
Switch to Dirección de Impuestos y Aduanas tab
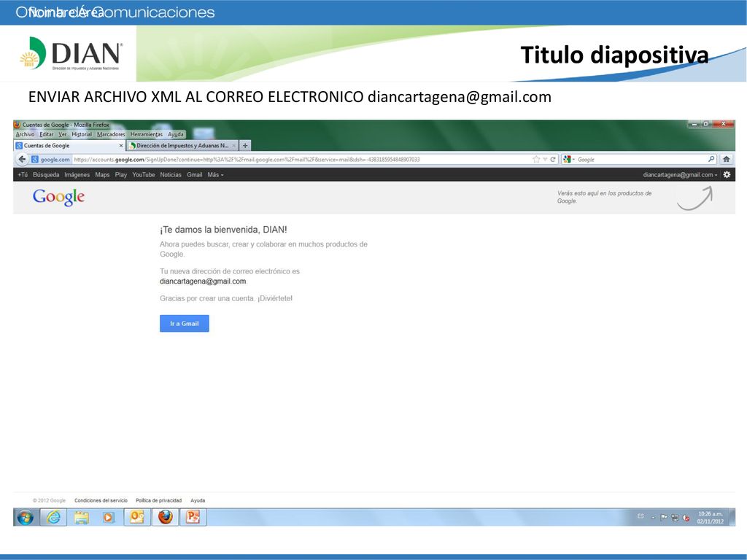182,146
